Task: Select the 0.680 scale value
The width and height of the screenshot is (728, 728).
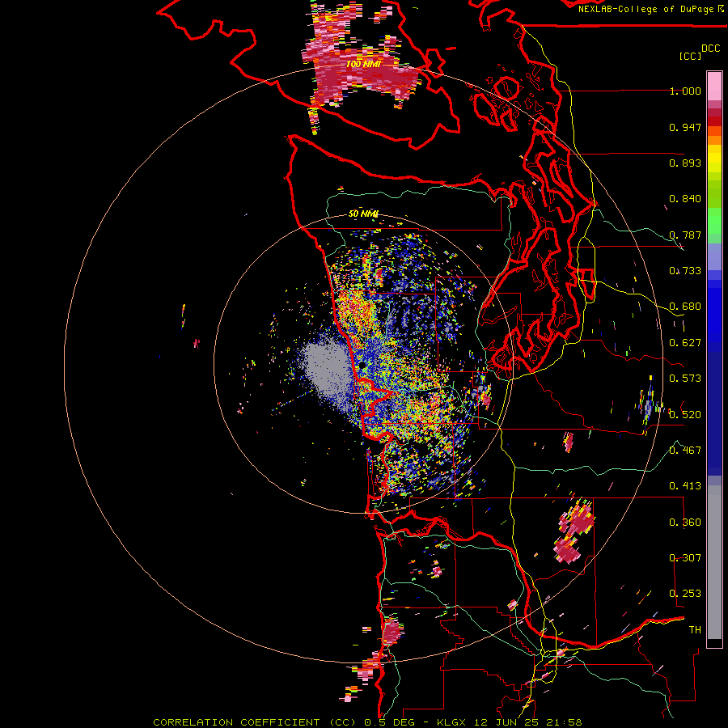Action: [x=685, y=307]
